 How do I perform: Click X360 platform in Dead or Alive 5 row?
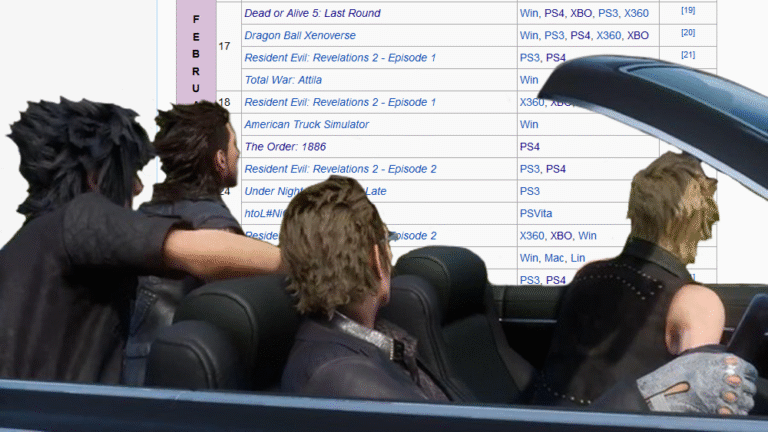(x=636, y=13)
